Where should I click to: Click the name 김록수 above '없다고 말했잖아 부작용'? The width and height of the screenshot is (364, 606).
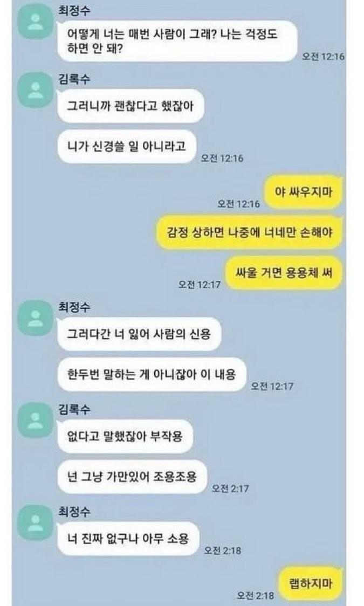[x=74, y=409]
